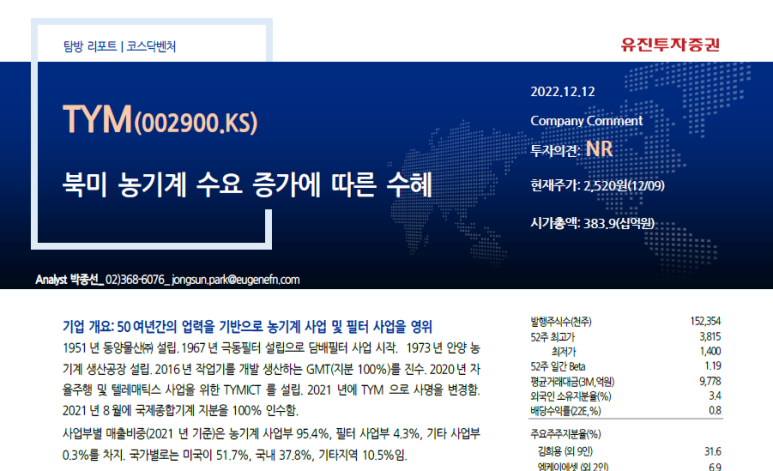Click the line starting '사업부별 매출비중(2021 년 기준)'
Viewport: 773px width, 471px height.
pyautogui.click(x=271, y=434)
